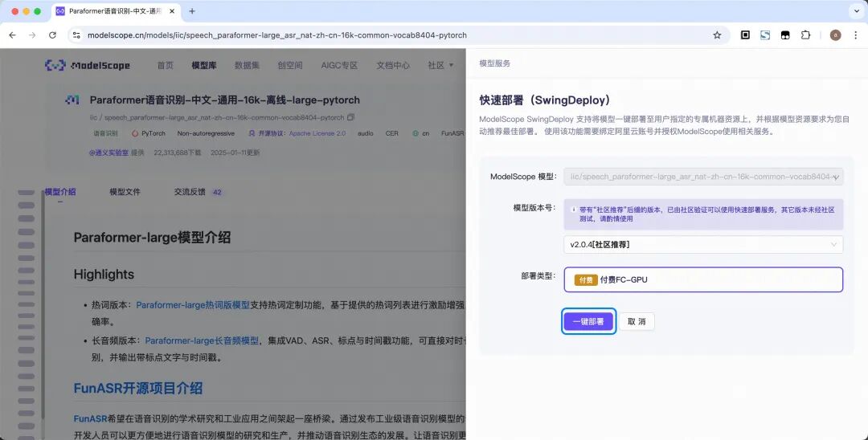Copy the model path with the copy icon

pos(350,118)
